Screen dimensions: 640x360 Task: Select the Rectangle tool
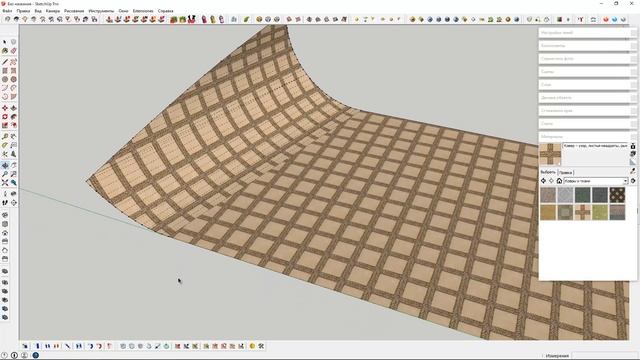pyautogui.click(x=4, y=71)
